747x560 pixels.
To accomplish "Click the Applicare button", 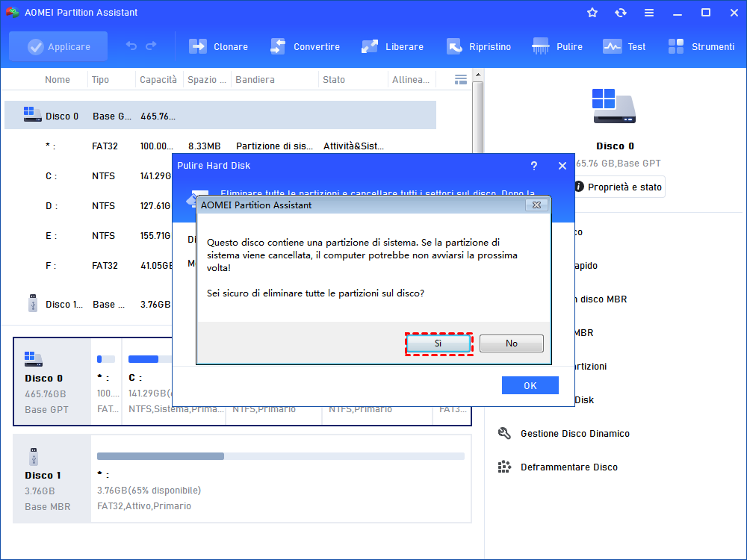I will [x=58, y=46].
